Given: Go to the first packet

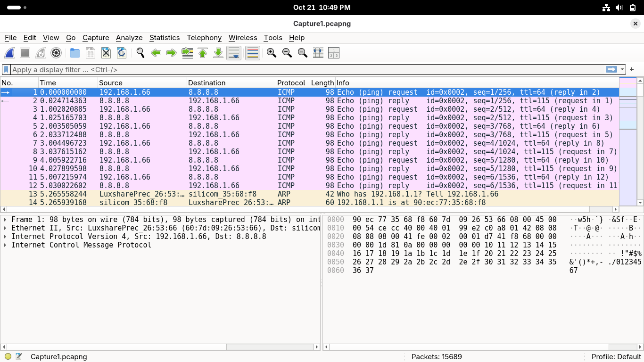Looking at the screenshot, I should click(203, 53).
